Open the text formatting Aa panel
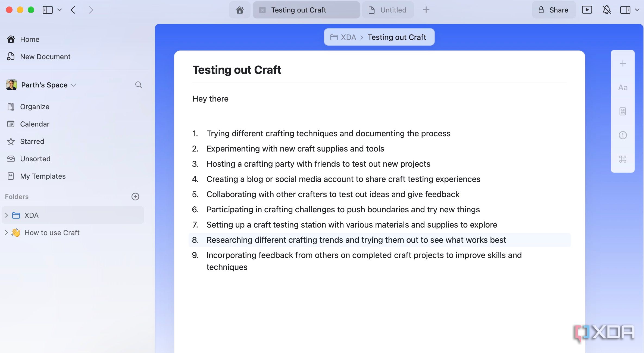Screen dimensions: 644x353 623,87
